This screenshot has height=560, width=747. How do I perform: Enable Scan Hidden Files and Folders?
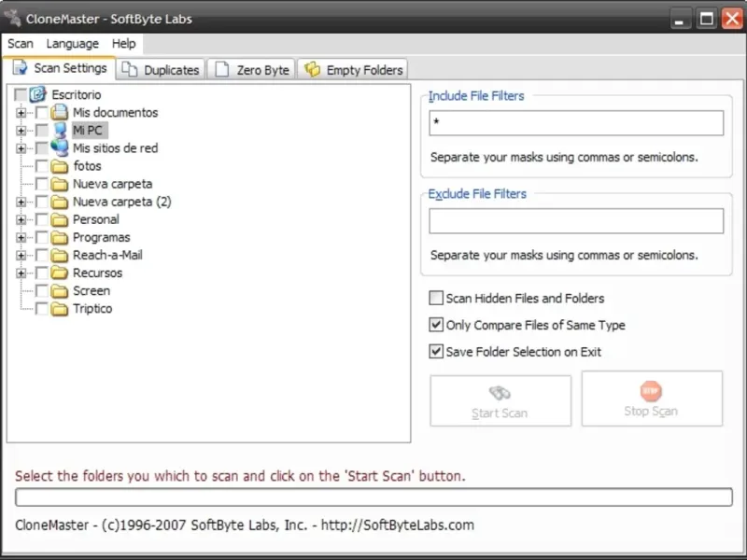point(436,298)
